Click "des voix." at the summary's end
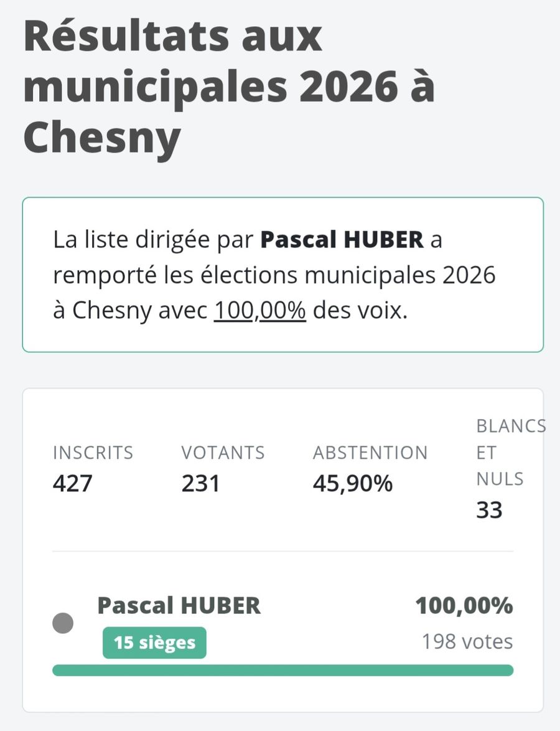The width and height of the screenshot is (560, 731). tap(360, 311)
